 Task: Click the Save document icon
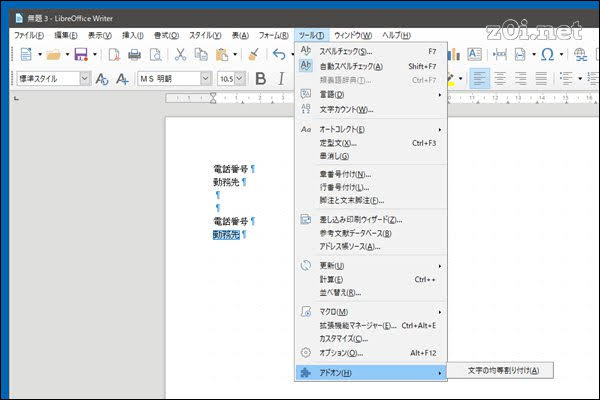click(x=81, y=54)
